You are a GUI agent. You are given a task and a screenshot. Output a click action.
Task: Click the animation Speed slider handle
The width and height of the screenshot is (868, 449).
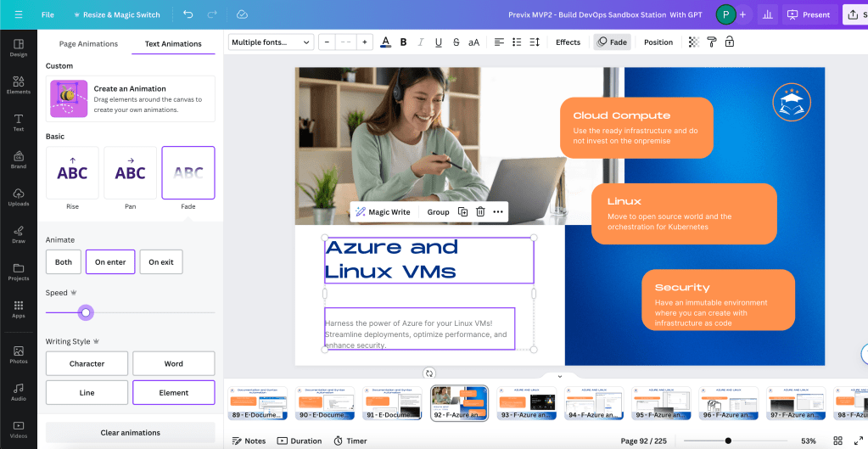tap(85, 313)
